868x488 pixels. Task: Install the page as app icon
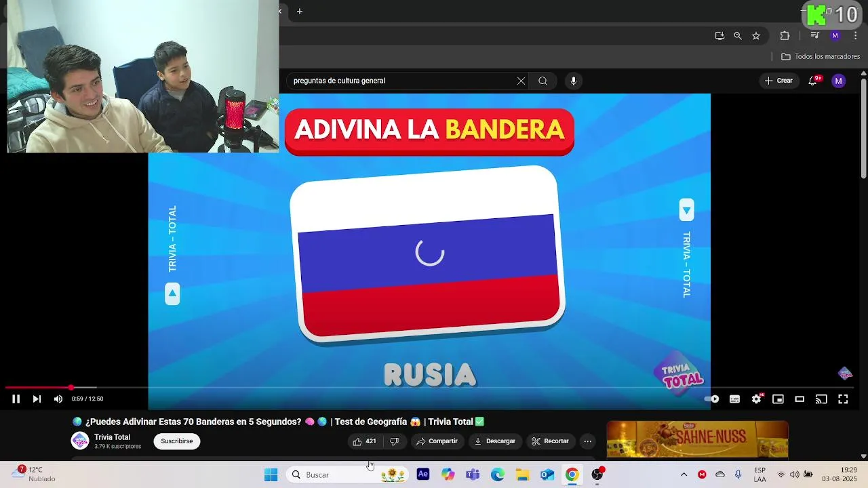[x=719, y=36]
